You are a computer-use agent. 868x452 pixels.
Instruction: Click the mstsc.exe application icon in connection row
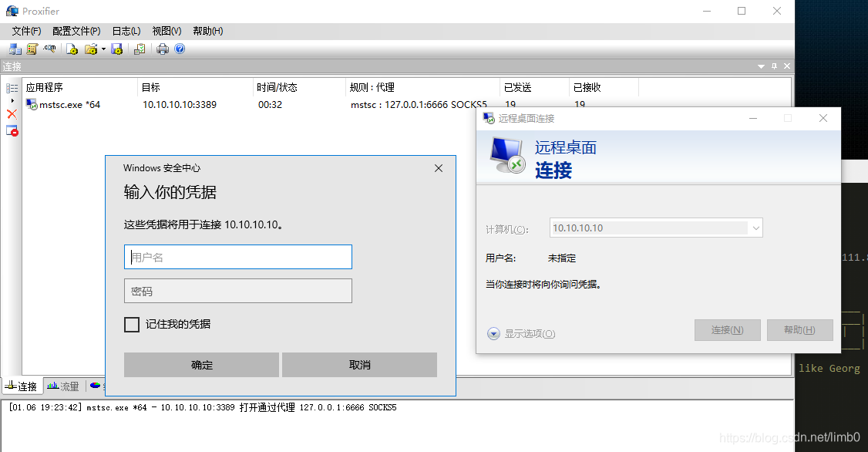pyautogui.click(x=32, y=104)
